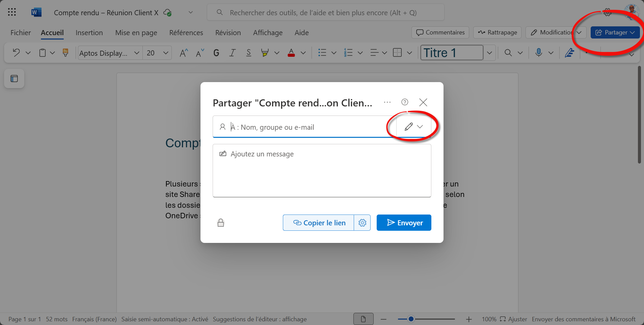Toggle italic formatting
This screenshot has width=644, height=325.
[x=233, y=53]
